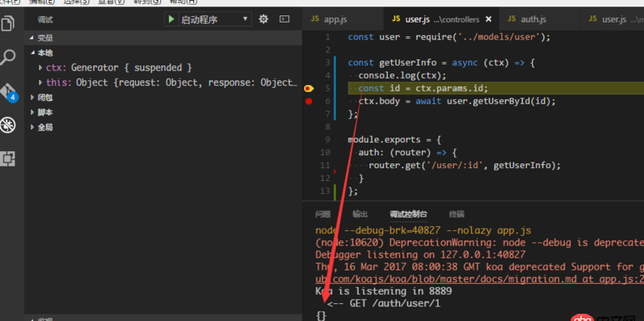Click the module.exports code line

[394, 139]
